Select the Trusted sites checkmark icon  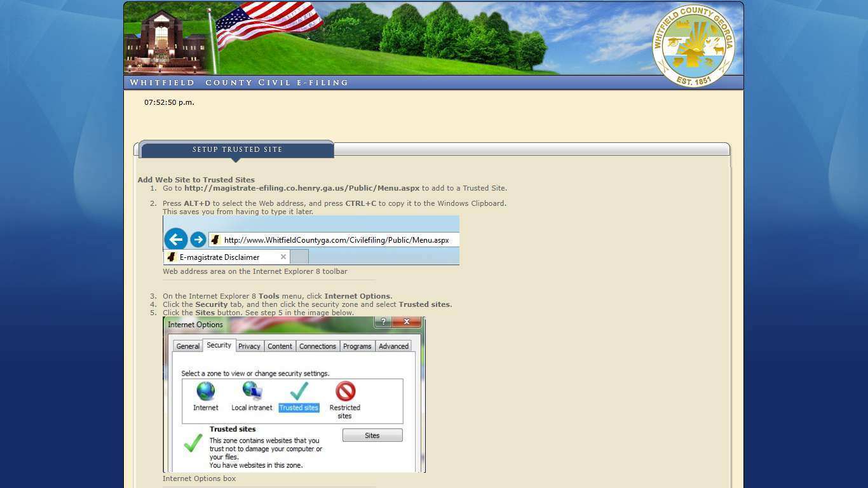coord(299,391)
